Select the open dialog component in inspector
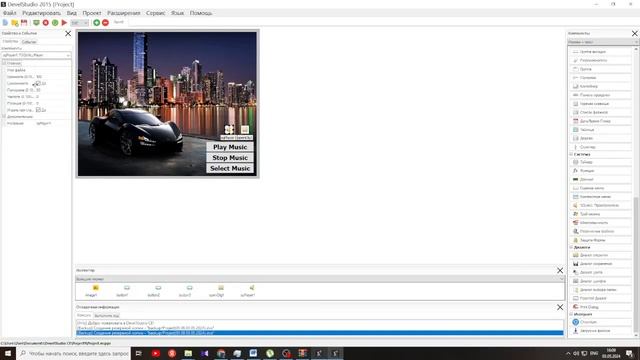 [217, 291]
